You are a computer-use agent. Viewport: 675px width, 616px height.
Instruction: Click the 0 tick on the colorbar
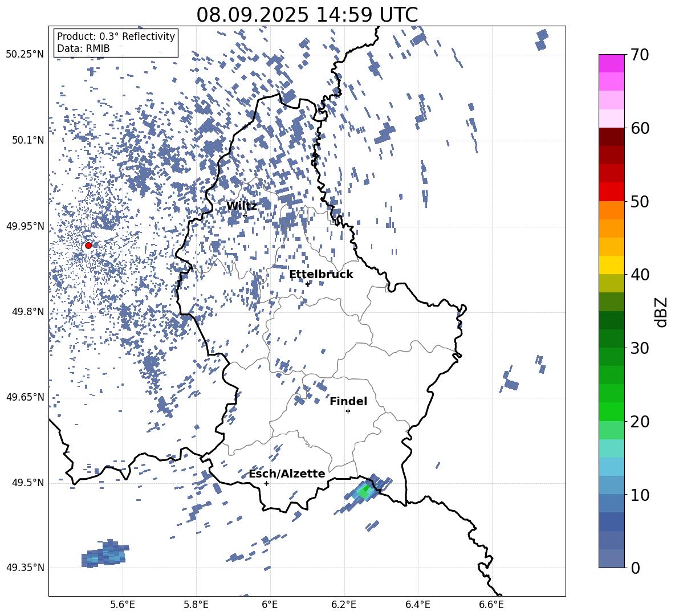point(635,568)
